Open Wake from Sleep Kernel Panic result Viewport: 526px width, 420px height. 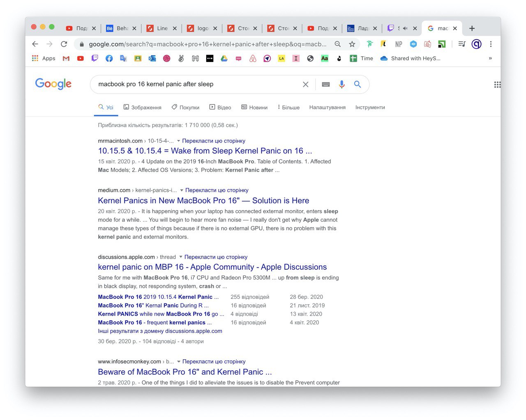205,151
